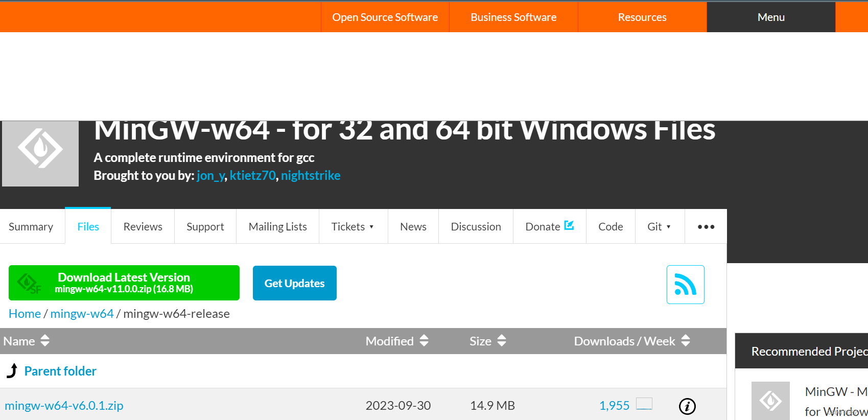The width and height of the screenshot is (868, 420).
Task: Sort by Downloads / Week column arrows
Action: click(686, 341)
